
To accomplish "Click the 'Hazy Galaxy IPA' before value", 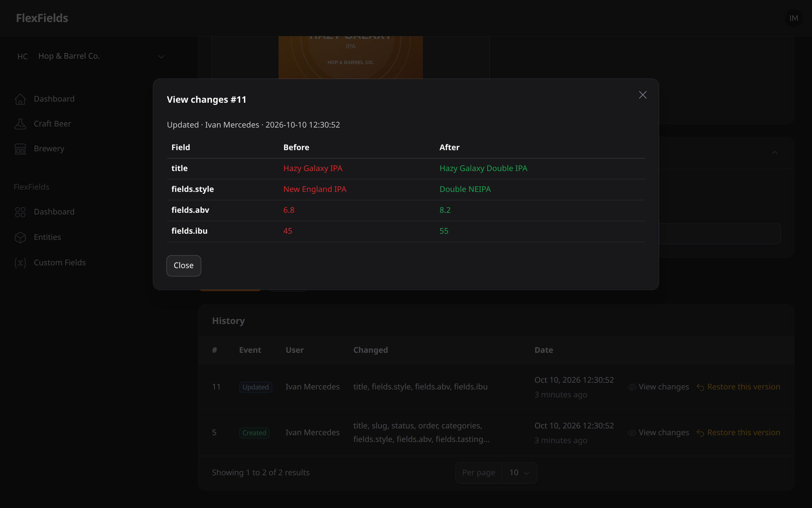I will (313, 168).
